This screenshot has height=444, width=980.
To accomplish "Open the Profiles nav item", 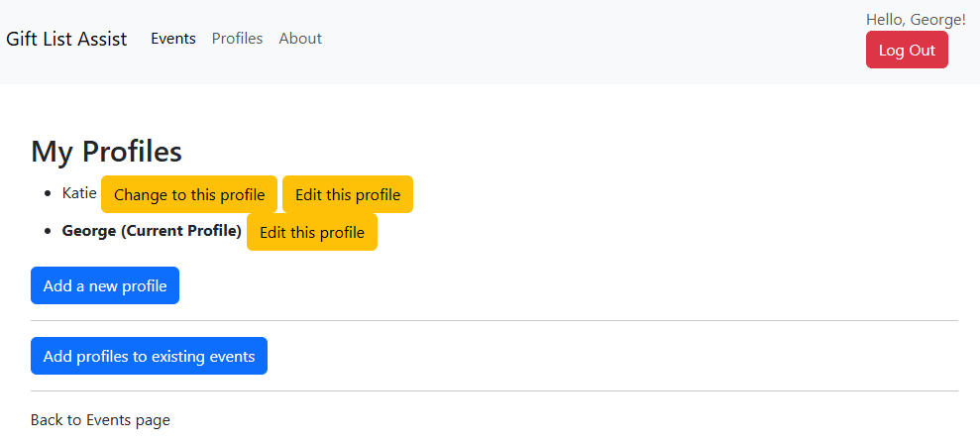I will pos(238,39).
